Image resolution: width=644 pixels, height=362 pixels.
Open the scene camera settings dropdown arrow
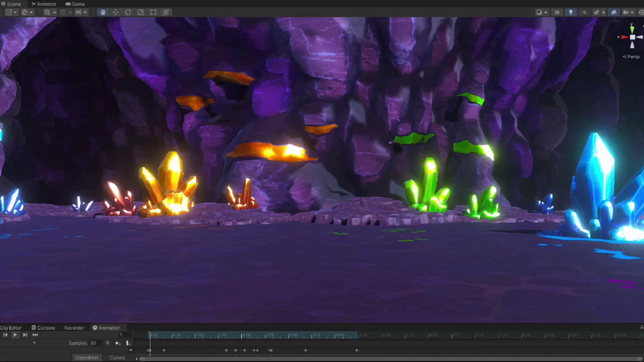coord(632,13)
